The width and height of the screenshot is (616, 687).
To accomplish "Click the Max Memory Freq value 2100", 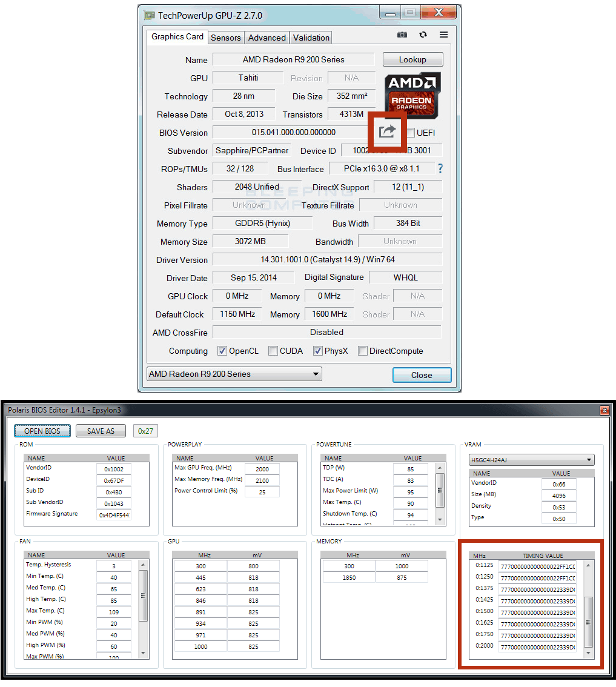I will (x=262, y=480).
